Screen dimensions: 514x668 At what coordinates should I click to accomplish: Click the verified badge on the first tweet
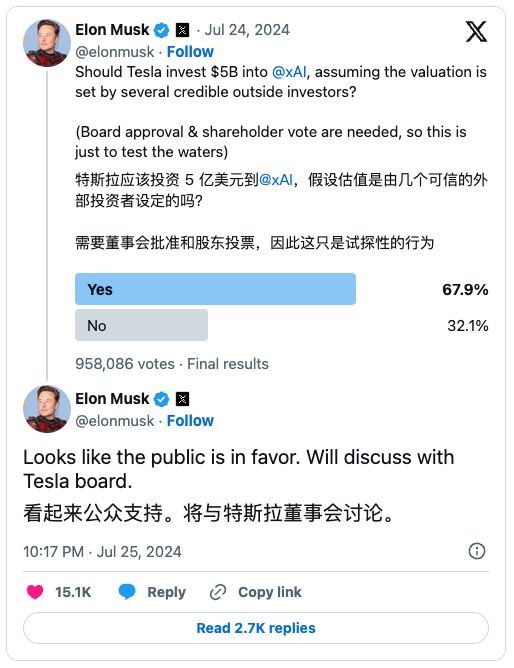tap(161, 30)
